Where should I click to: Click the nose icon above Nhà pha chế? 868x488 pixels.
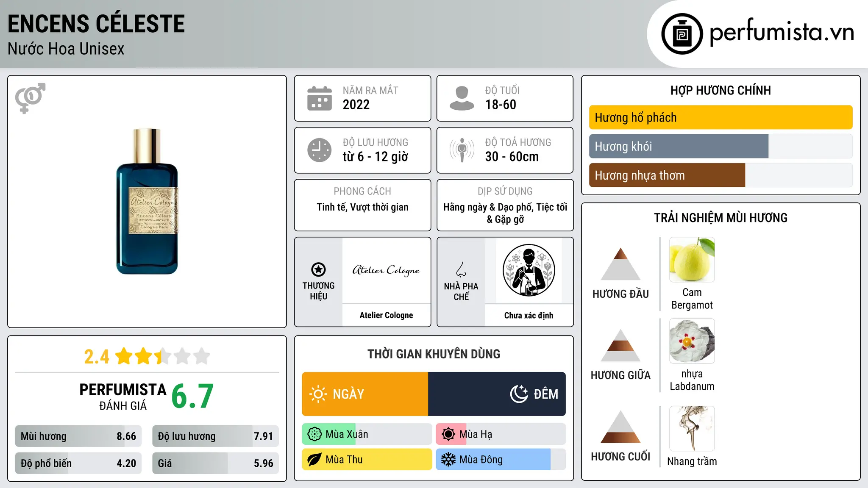(461, 269)
